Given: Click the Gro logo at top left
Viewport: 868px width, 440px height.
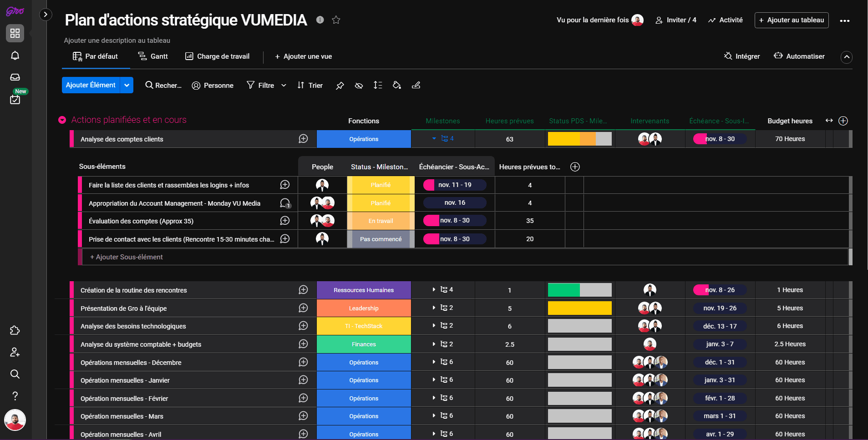Looking at the screenshot, I should click(15, 11).
